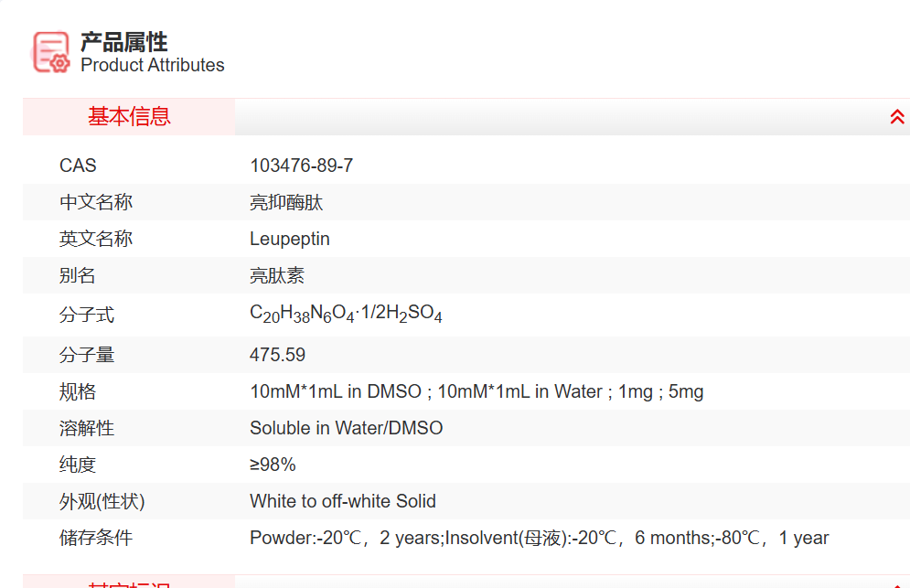The height and width of the screenshot is (588, 910).
Task: Collapse the 基本信息 section with red chevron
Action: pos(897,117)
